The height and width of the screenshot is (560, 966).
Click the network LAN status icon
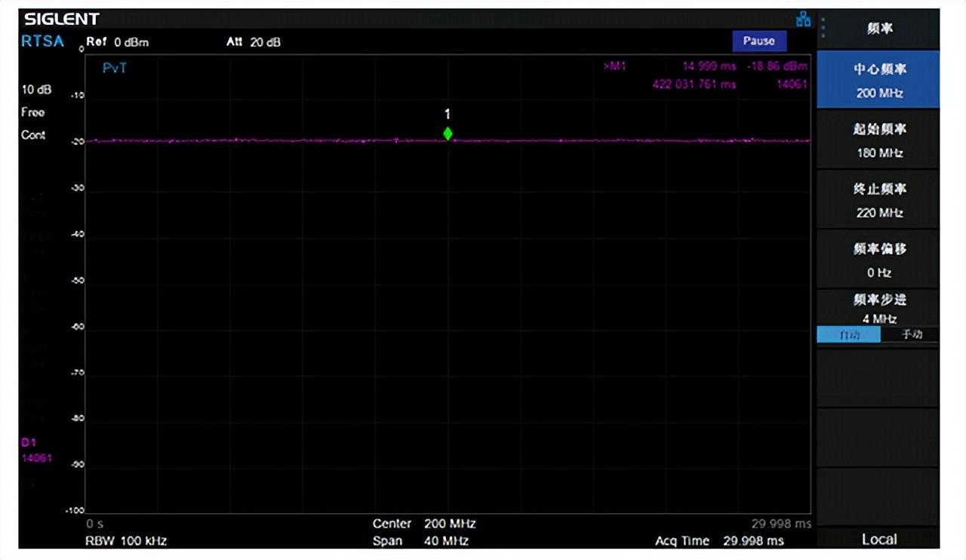[803, 20]
